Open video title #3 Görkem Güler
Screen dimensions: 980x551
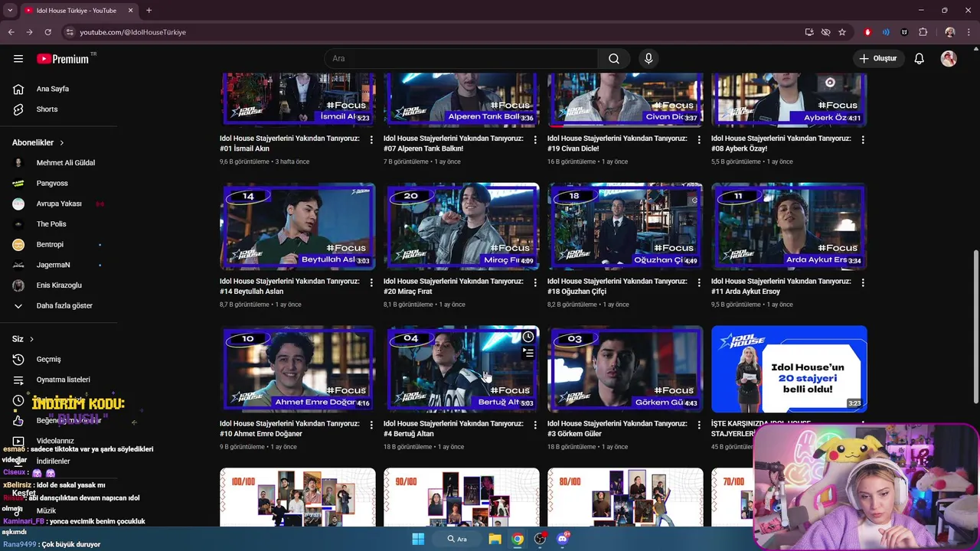tap(617, 429)
